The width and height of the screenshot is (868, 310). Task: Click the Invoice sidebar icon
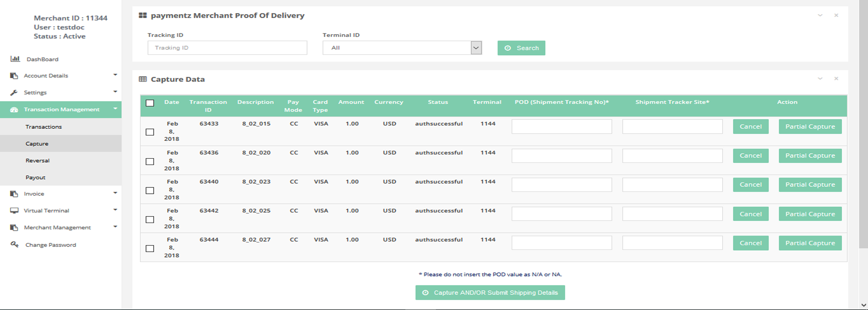tap(14, 194)
